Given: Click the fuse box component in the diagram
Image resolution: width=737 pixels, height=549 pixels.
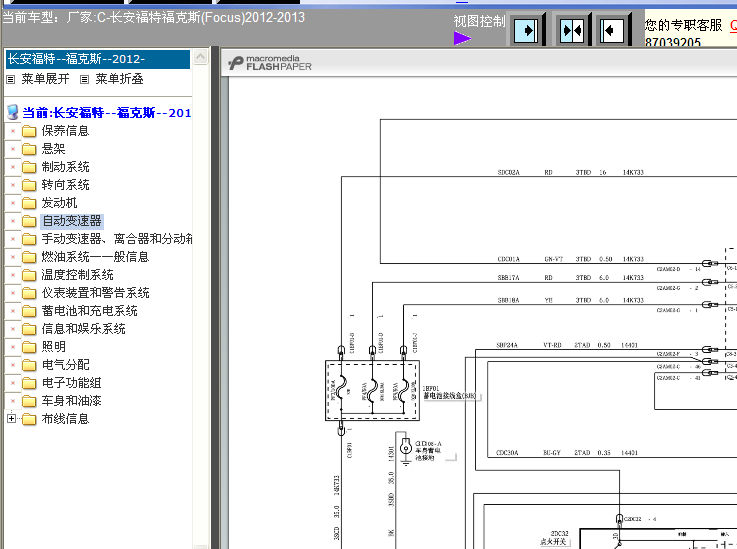Looking at the screenshot, I should click(372, 391).
